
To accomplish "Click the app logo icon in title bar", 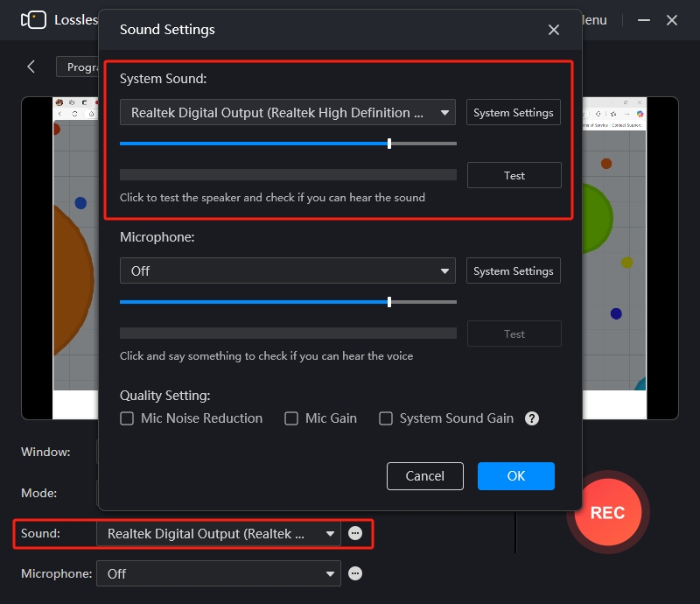I will click(33, 20).
